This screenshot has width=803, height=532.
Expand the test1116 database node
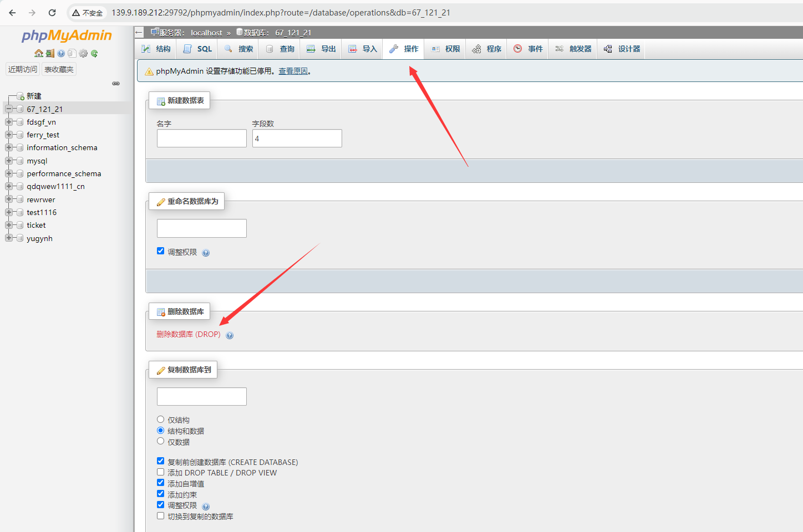coord(9,212)
